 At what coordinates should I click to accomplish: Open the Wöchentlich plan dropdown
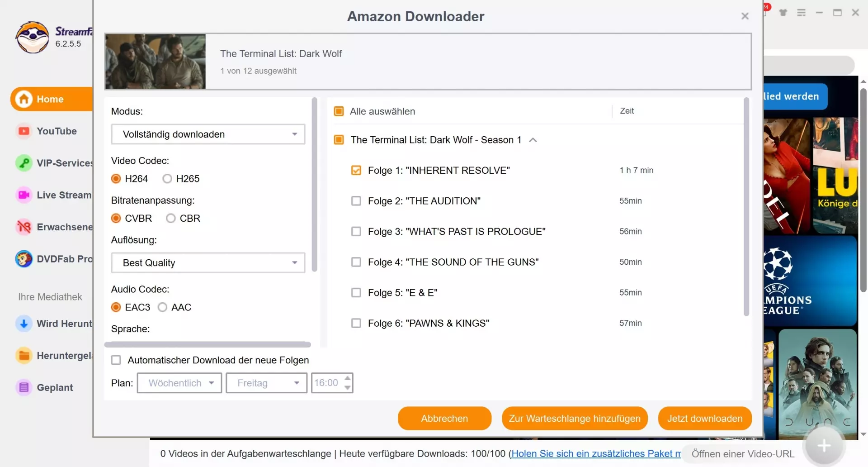[179, 383]
